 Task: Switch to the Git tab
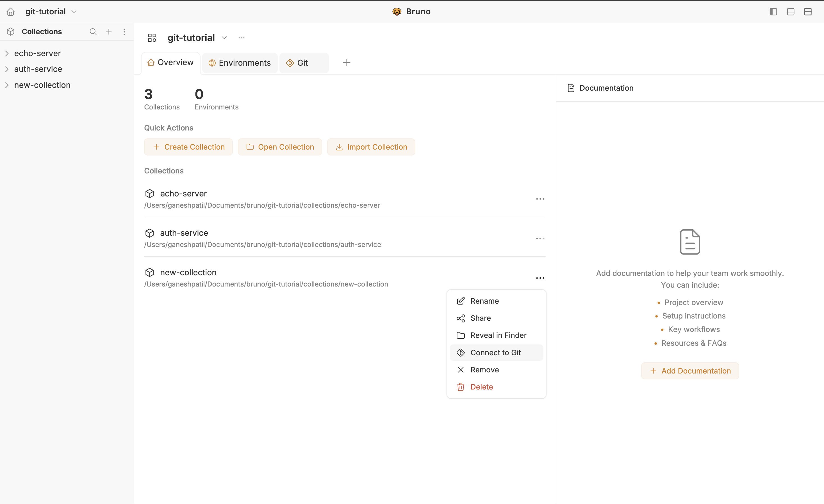pyautogui.click(x=304, y=63)
